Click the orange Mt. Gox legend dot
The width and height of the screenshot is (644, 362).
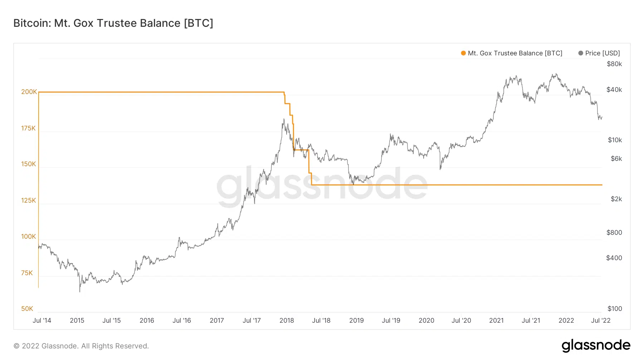click(x=463, y=53)
